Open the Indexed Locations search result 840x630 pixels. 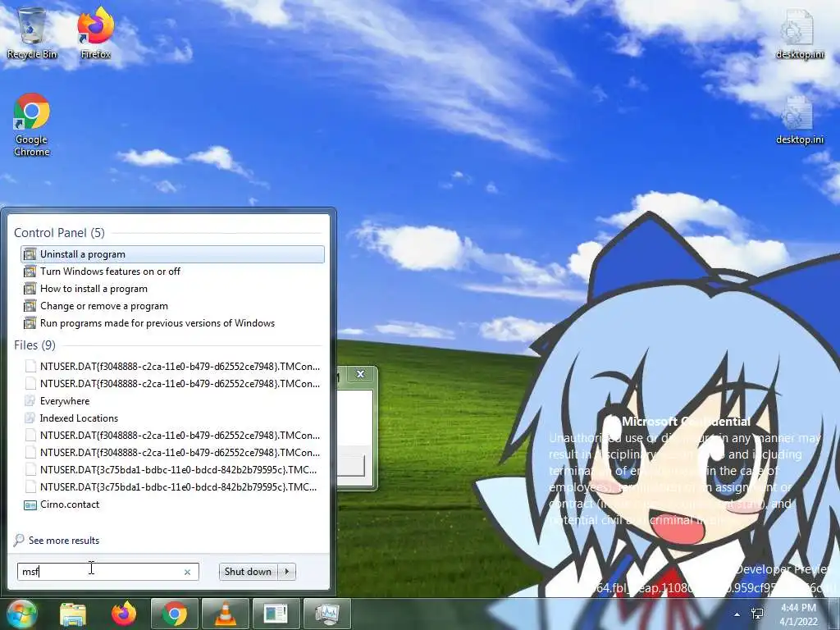click(172, 418)
